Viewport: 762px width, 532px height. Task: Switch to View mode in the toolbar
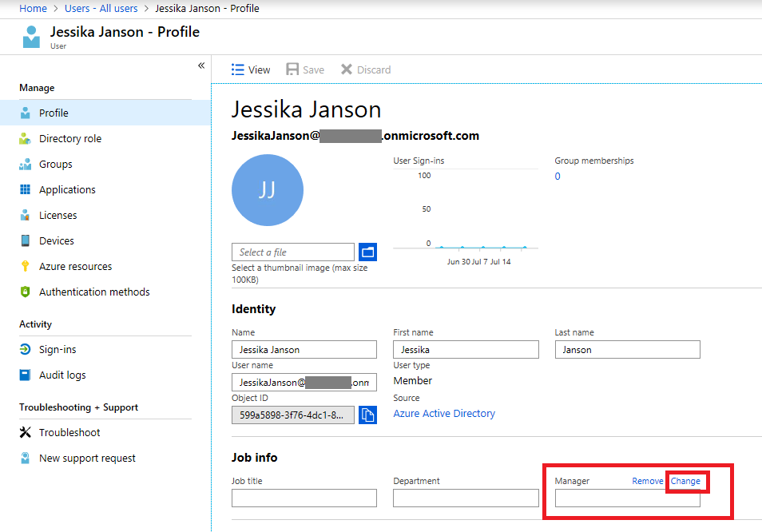click(251, 69)
